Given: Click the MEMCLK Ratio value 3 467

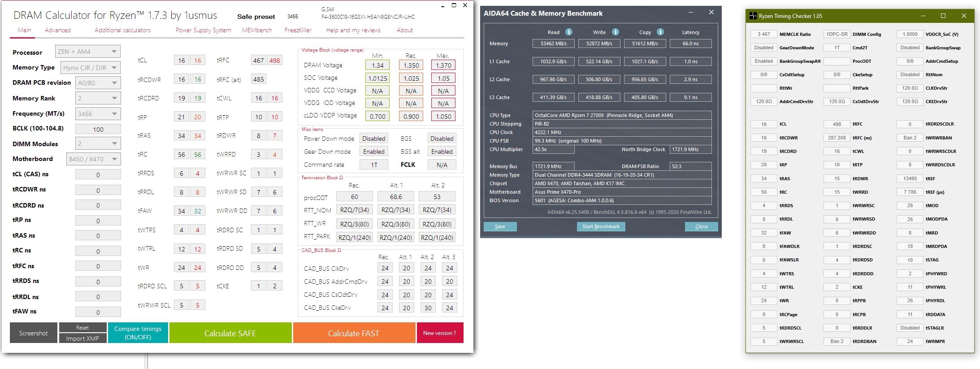Looking at the screenshot, I should (x=764, y=34).
